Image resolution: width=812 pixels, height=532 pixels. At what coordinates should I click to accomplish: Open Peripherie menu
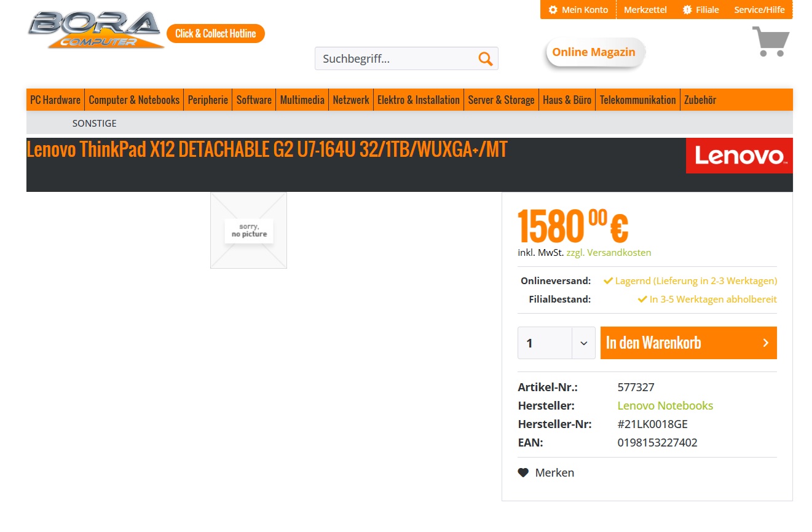coord(208,100)
